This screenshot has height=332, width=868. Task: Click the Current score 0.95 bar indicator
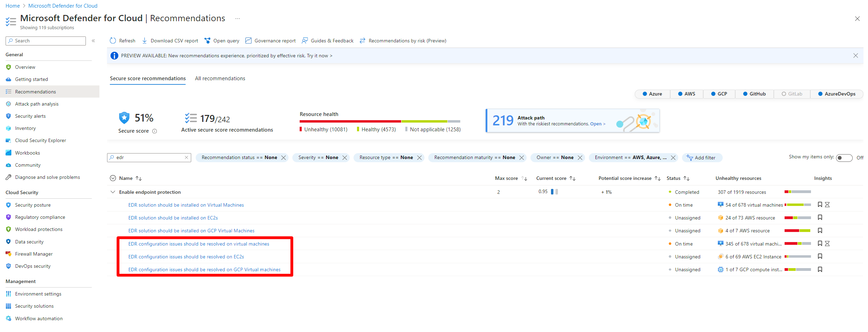pos(554,192)
